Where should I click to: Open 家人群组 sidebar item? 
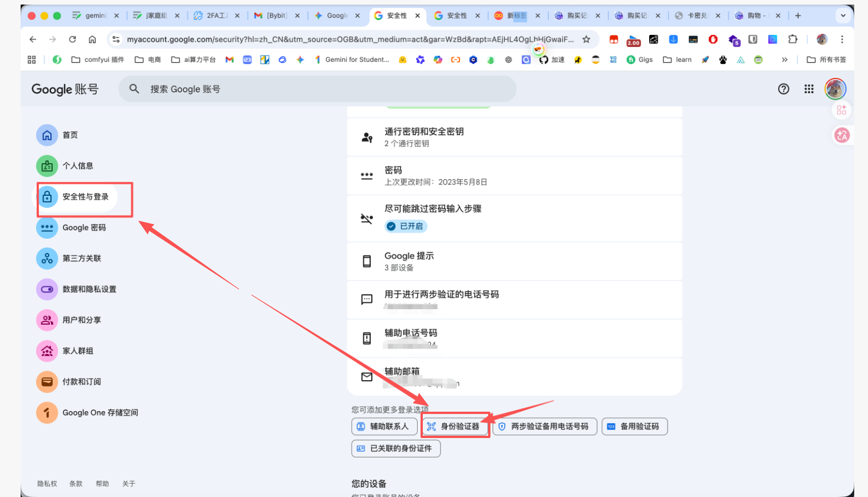(65, 351)
